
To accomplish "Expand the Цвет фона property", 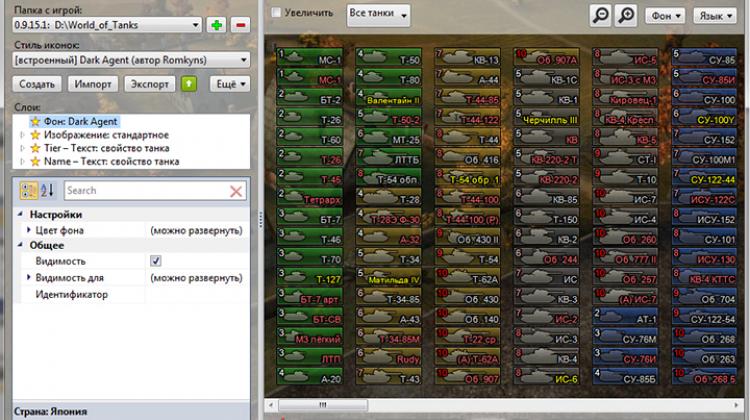I will tap(27, 230).
